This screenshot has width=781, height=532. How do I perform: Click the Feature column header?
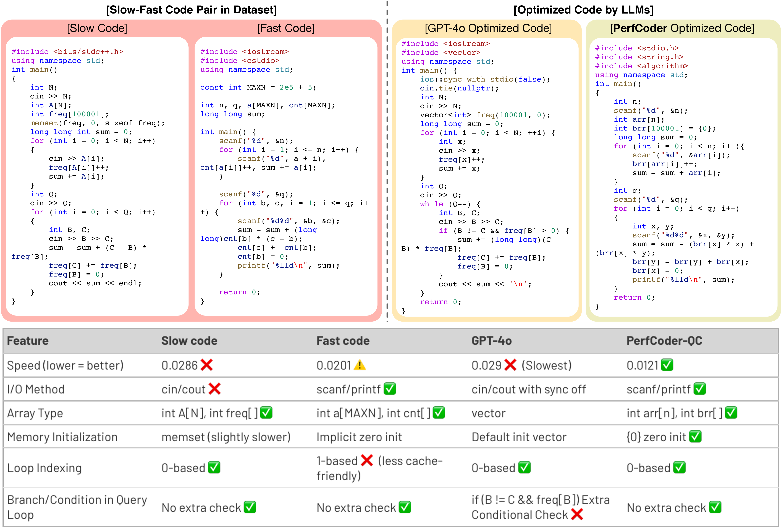pos(28,341)
